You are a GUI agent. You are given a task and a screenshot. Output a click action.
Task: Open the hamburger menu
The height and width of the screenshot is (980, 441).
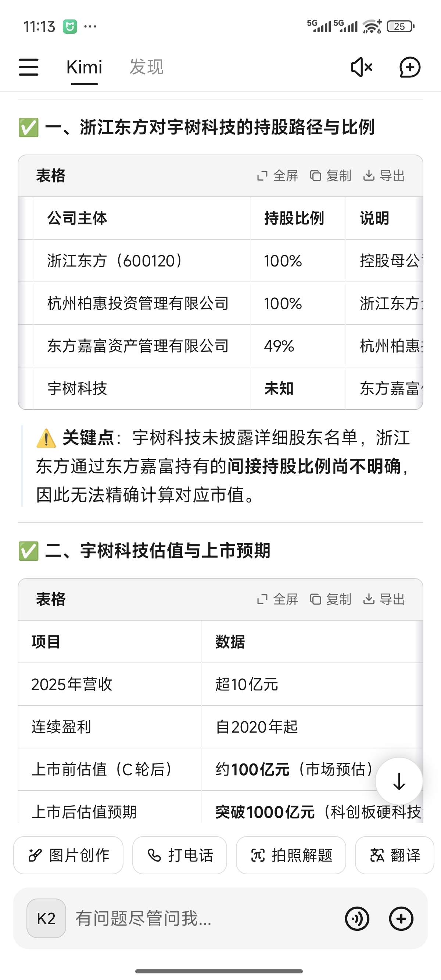coord(29,67)
